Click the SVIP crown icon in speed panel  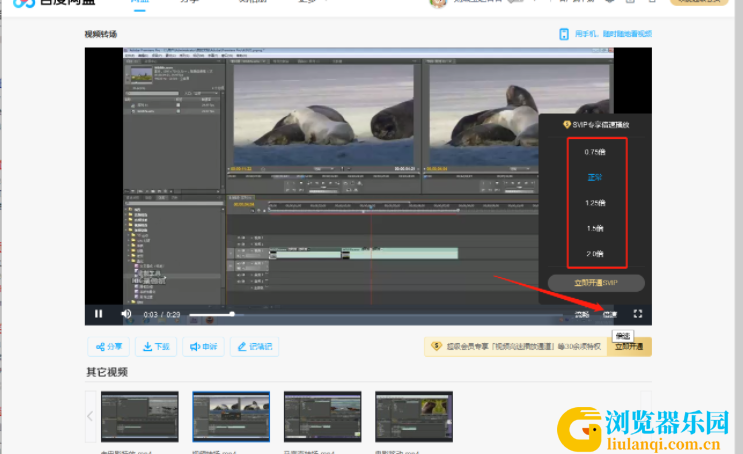tap(567, 125)
